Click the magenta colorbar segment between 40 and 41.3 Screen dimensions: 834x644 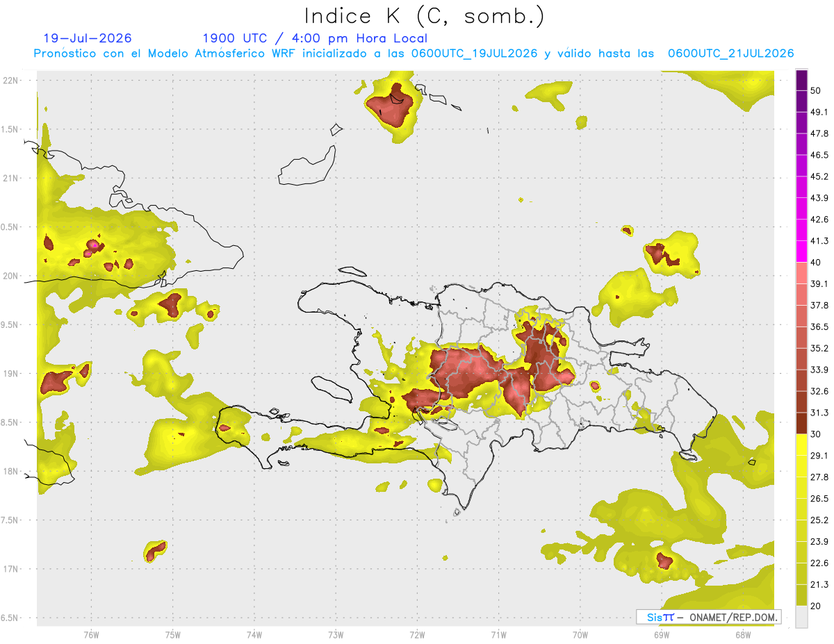tap(801, 251)
